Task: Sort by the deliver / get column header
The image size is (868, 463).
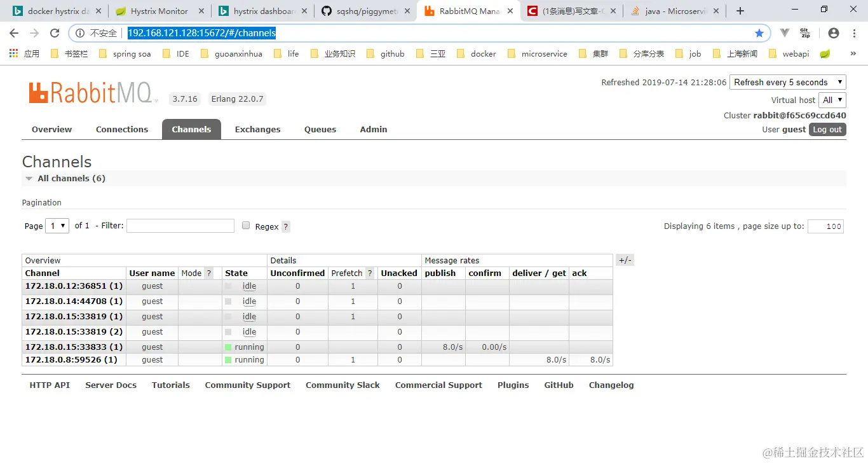Action: coord(539,273)
